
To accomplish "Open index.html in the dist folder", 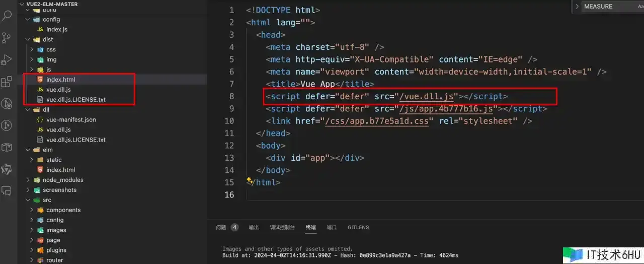I will click(x=60, y=80).
